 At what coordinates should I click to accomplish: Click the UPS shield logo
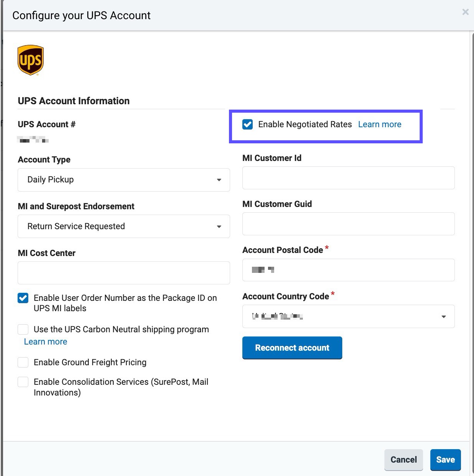31,60
